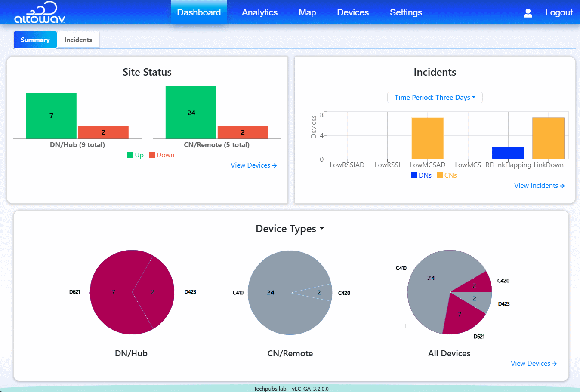Click the orange LowMCSAD incident bar
Screen dimensions: 580x392
click(x=427, y=138)
